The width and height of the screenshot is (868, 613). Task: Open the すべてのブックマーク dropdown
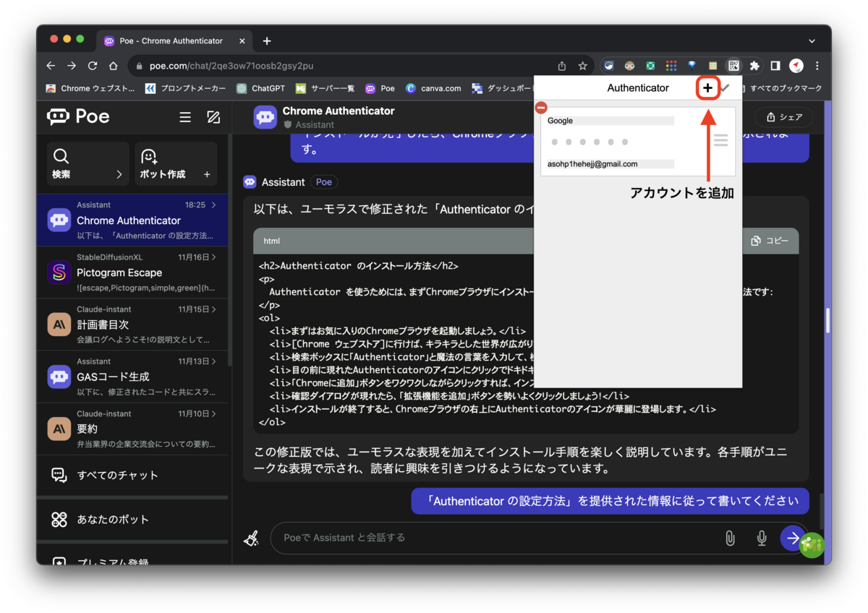pyautogui.click(x=788, y=87)
